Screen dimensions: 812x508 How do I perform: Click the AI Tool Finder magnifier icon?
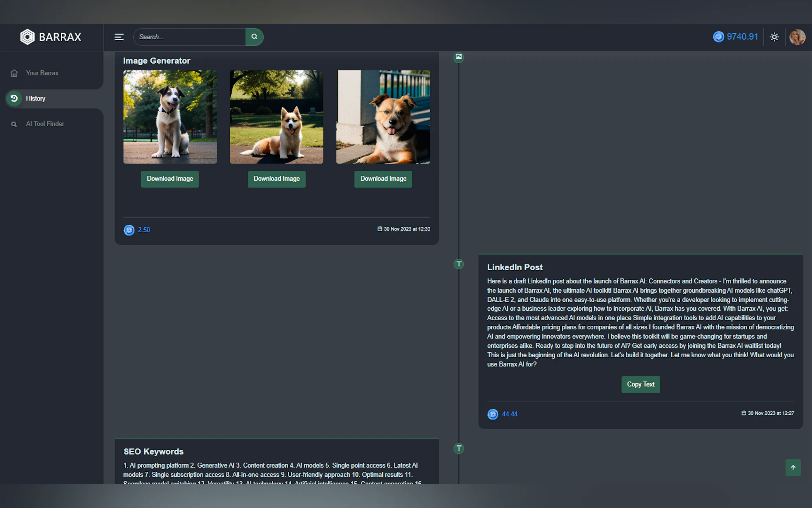point(14,124)
